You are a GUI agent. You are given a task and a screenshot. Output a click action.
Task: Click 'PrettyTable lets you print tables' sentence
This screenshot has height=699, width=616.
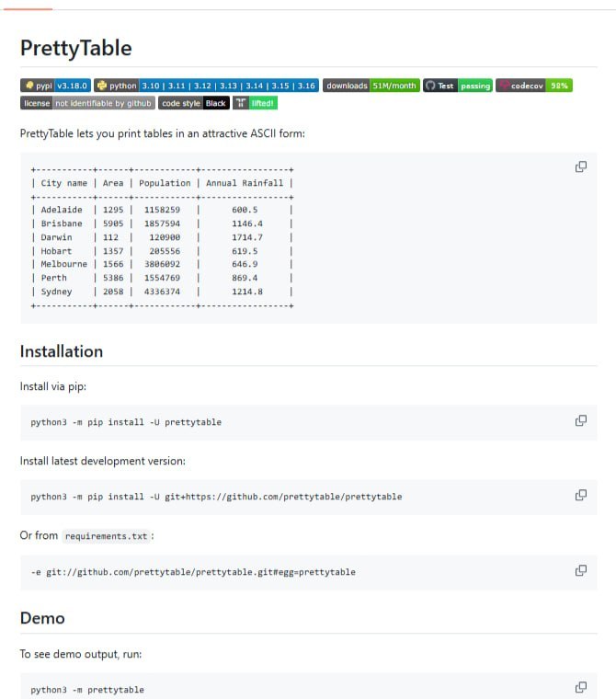(162, 133)
